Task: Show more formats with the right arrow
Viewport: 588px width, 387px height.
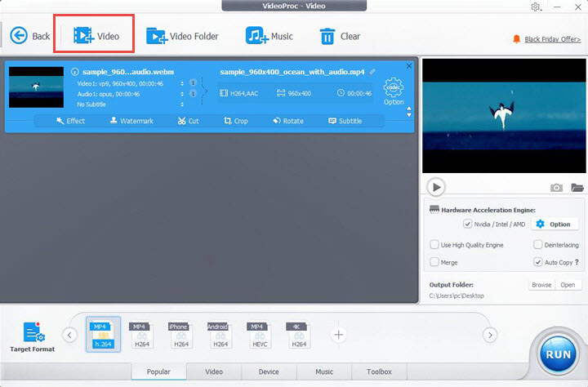Action: tap(490, 335)
